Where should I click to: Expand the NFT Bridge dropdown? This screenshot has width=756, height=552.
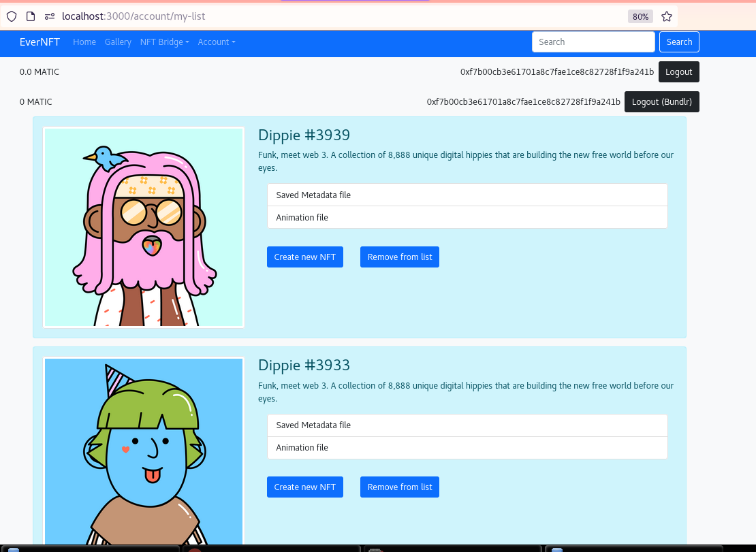coord(164,42)
